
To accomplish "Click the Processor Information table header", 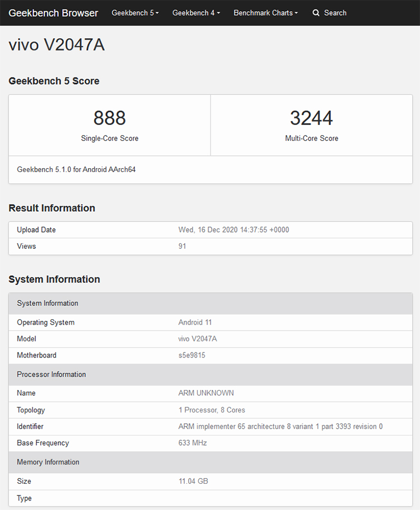I will (x=211, y=374).
